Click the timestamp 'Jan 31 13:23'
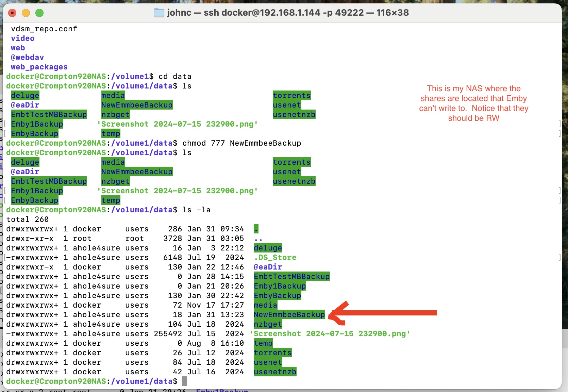Viewport: 568px width, 392px height. pyautogui.click(x=216, y=315)
